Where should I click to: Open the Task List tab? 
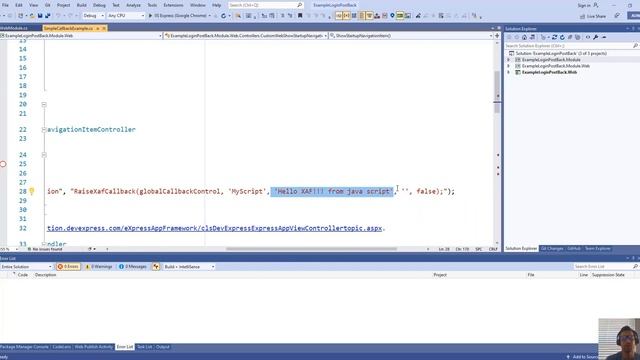[x=144, y=347]
